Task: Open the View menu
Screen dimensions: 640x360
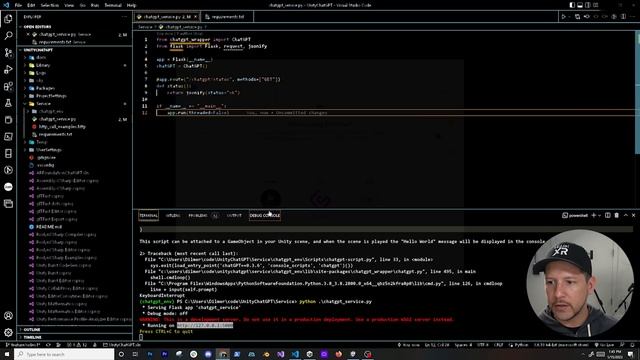Action: 69,5
